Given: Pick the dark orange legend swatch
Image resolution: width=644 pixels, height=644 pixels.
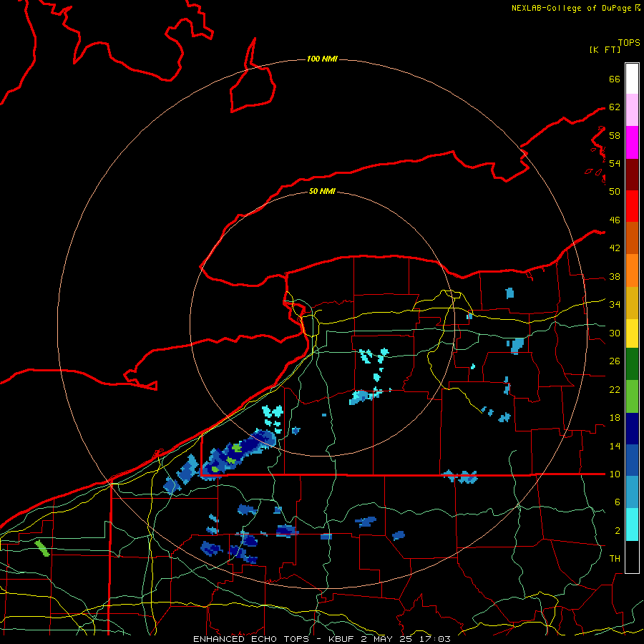Looking at the screenshot, I should [x=632, y=238].
